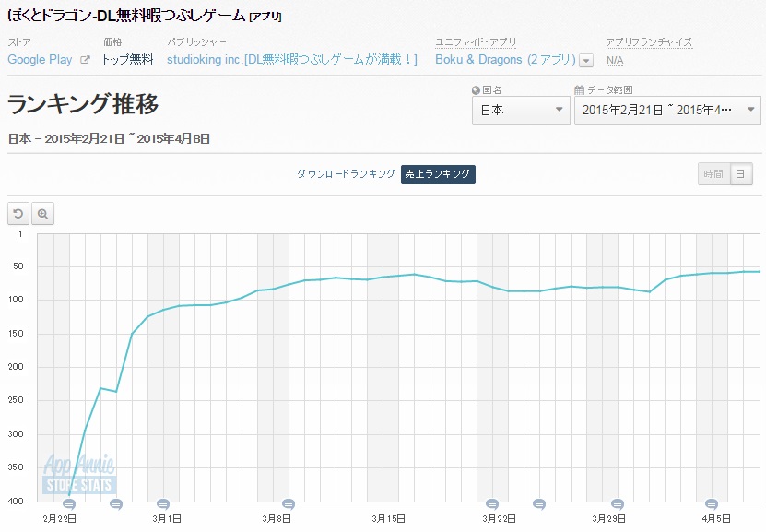Select the 売上ランキング tab
The height and width of the screenshot is (532, 766).
tap(438, 174)
